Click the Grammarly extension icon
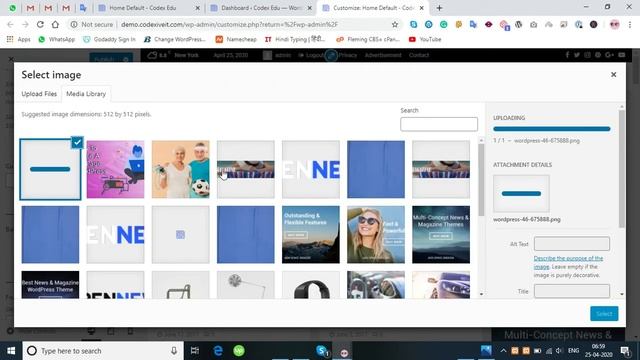The image size is (640, 360). 443,24
